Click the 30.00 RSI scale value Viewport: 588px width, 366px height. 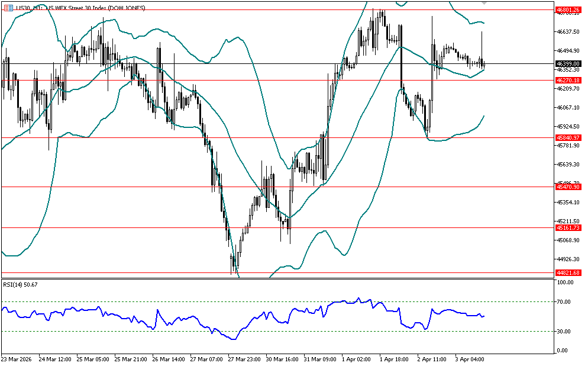pos(566,332)
